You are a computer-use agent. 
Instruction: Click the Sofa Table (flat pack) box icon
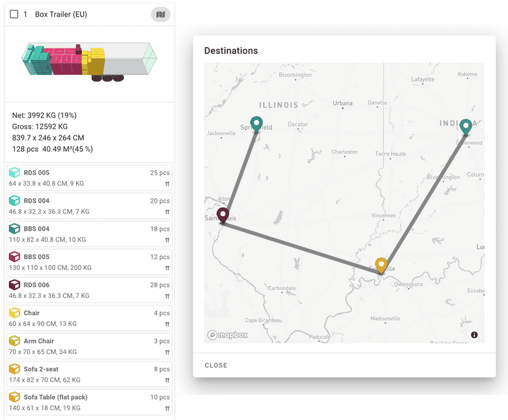point(15,397)
